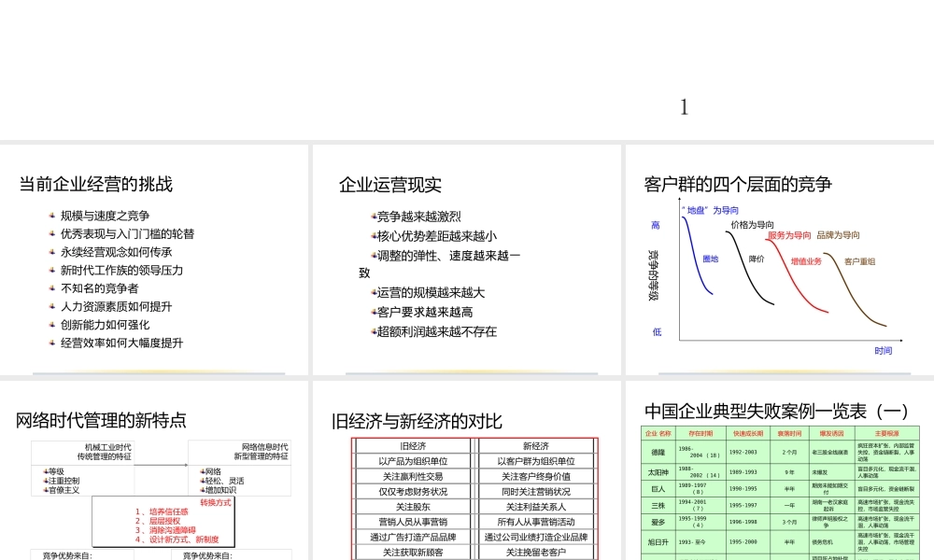
Task: Select the vertical axis label 竞争的等级
Action: click(x=654, y=275)
